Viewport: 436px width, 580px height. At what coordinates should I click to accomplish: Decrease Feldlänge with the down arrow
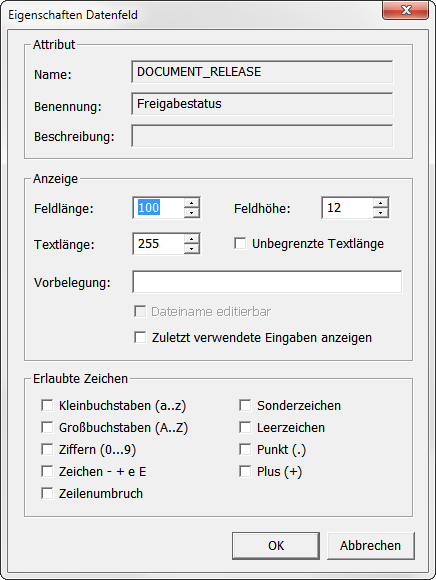[192, 212]
